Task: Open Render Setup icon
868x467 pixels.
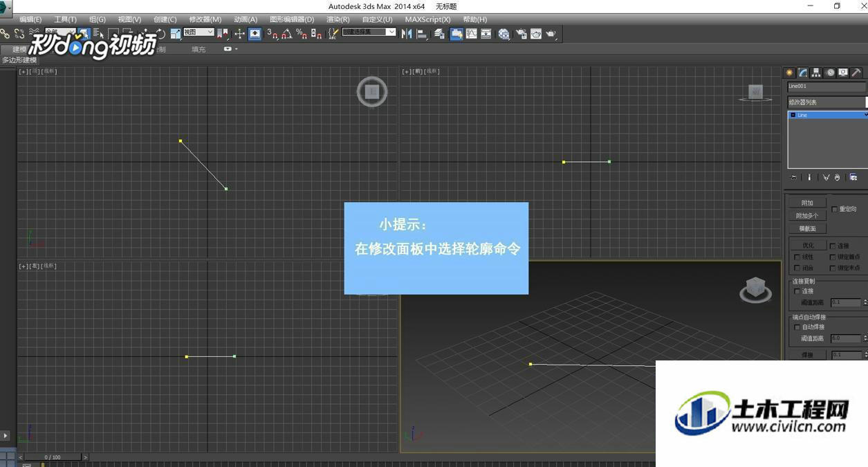Action: tap(521, 33)
